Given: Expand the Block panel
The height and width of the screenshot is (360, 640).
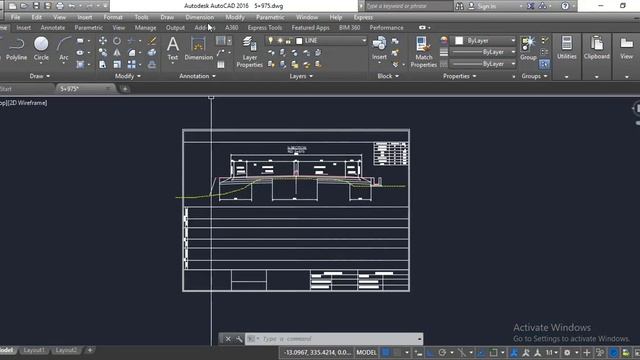Looking at the screenshot, I should [x=388, y=76].
